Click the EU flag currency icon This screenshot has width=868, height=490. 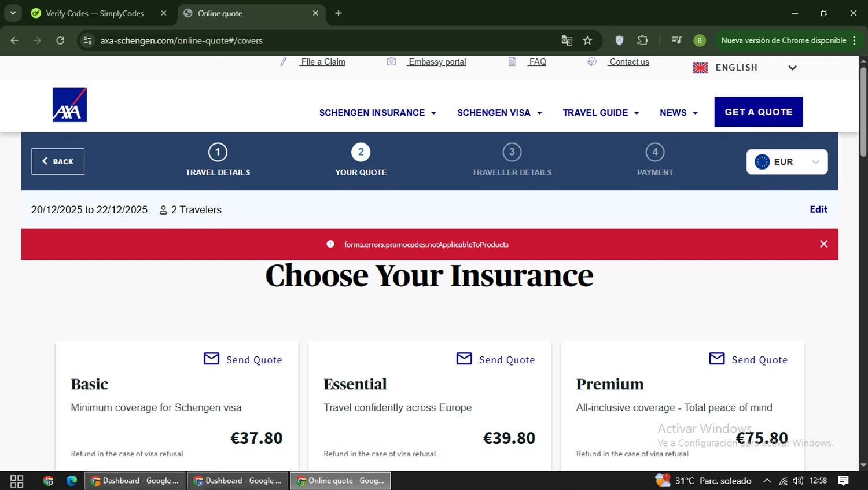tap(762, 162)
